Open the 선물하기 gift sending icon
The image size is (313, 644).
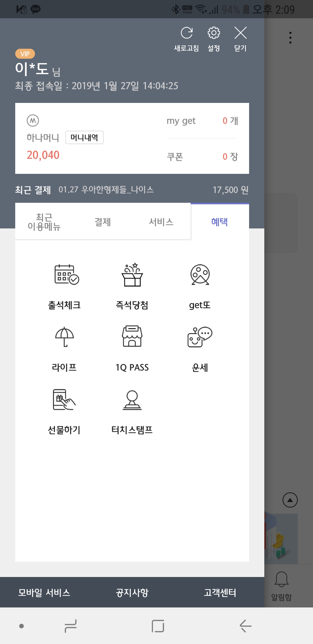[64, 399]
